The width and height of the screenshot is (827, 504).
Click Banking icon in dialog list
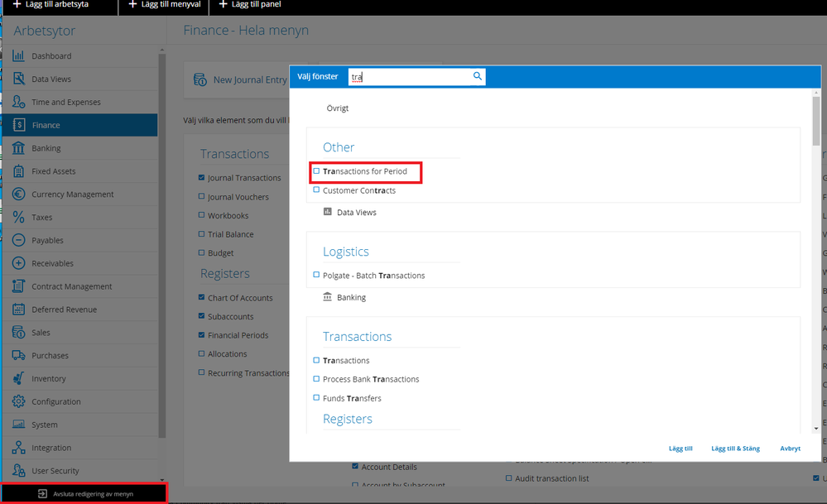(328, 296)
